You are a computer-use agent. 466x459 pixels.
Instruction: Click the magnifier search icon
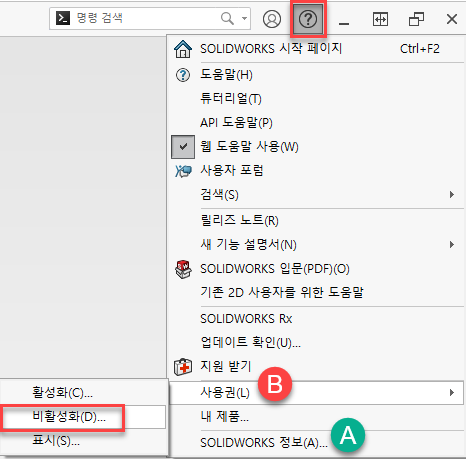(x=227, y=18)
